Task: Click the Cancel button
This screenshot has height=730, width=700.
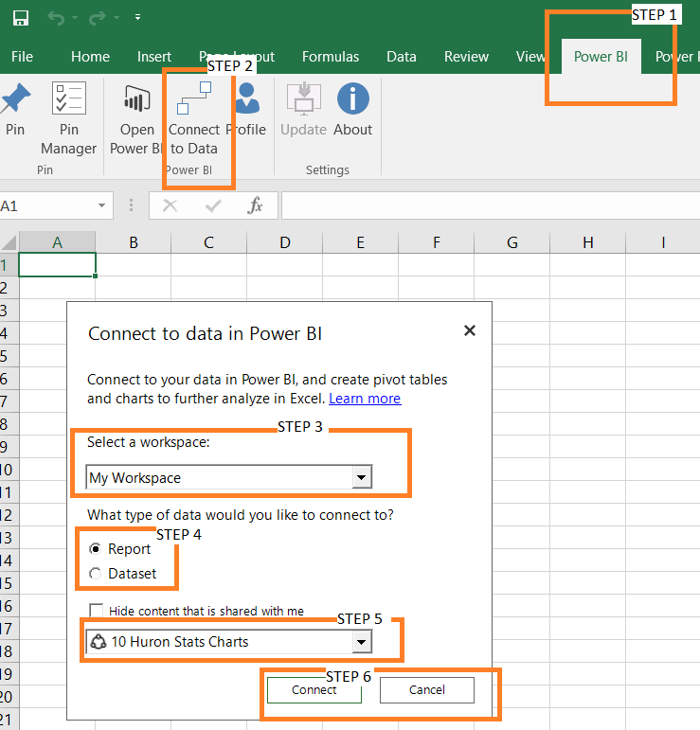Action: pos(427,689)
